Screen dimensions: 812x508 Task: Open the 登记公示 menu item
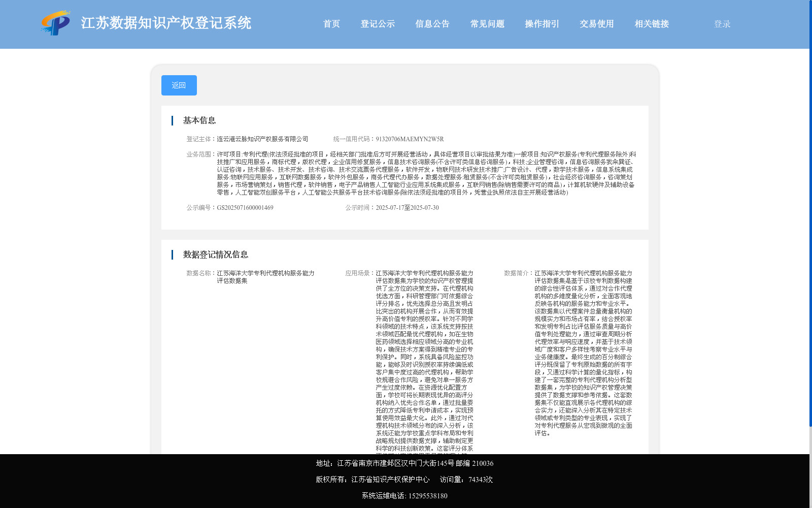coord(378,24)
